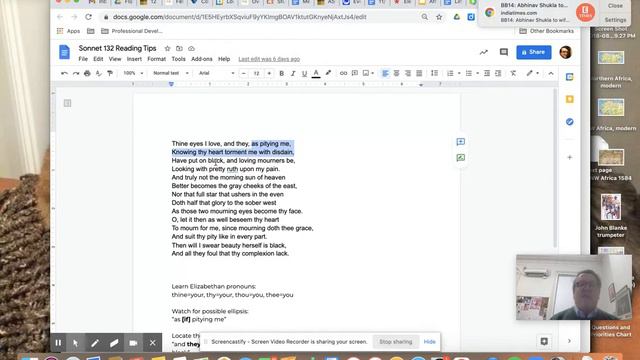
Task: Pause the Screencastify recording
Action: click(x=58, y=343)
